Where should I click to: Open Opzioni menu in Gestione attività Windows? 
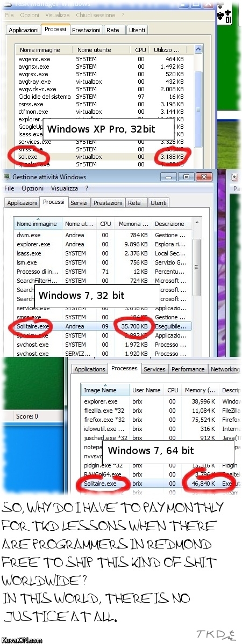(33, 188)
